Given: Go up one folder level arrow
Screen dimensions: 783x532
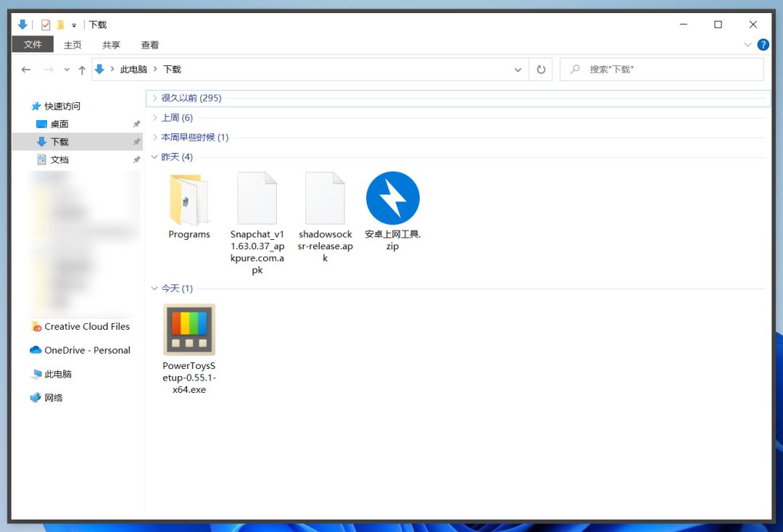Looking at the screenshot, I should pos(82,70).
